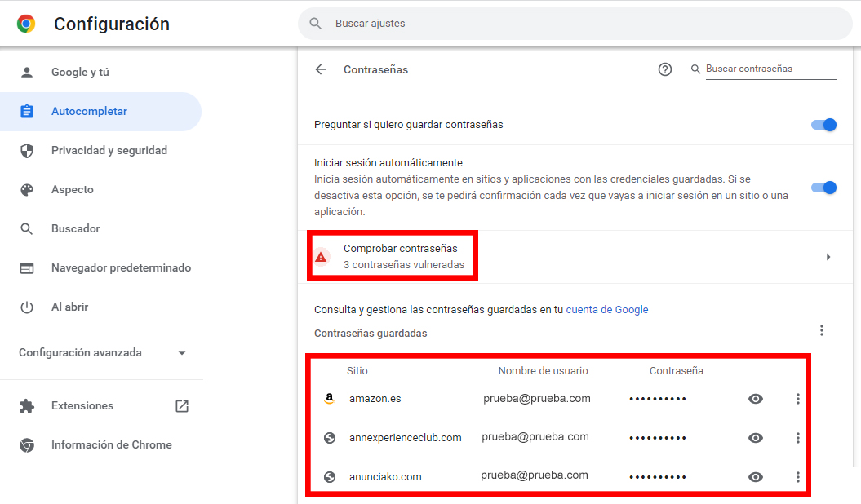
Task: Disable asking to save passwords toggle
Action: [823, 125]
